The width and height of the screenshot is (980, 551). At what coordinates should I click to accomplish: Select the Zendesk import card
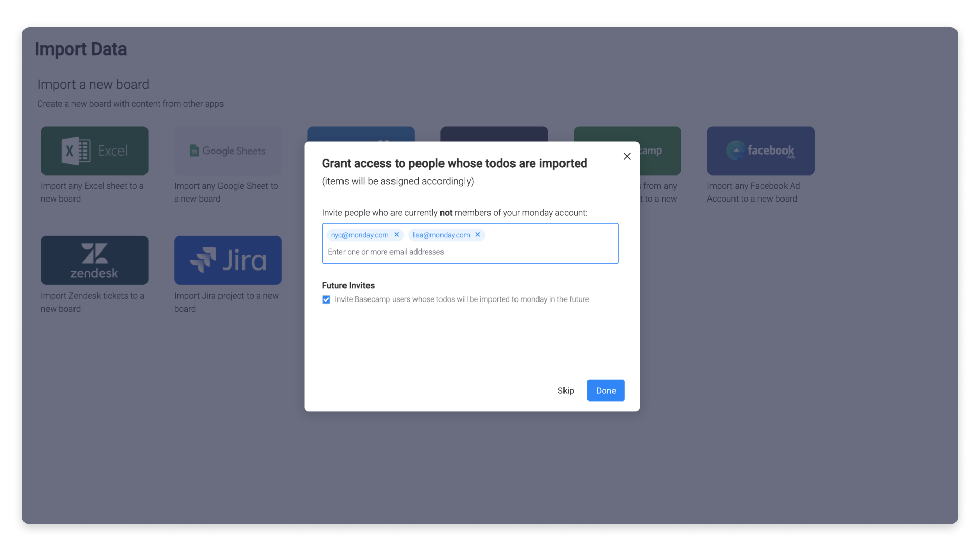tap(94, 260)
